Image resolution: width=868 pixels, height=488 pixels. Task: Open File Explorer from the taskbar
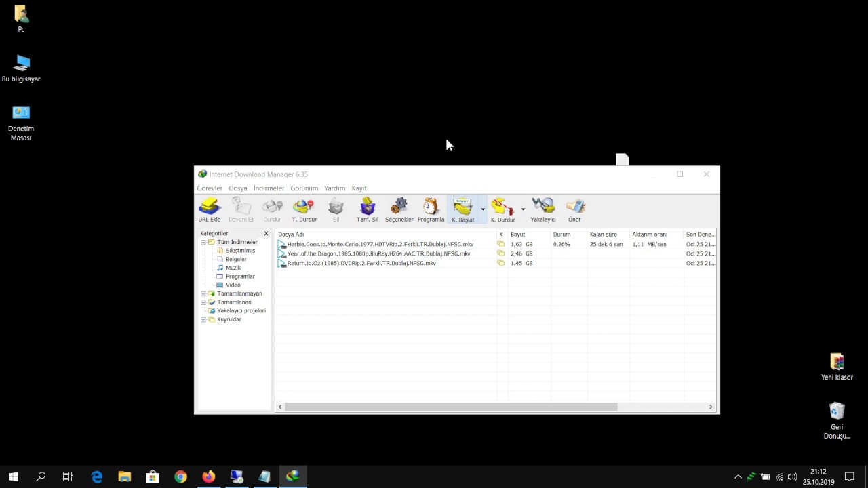[125, 476]
